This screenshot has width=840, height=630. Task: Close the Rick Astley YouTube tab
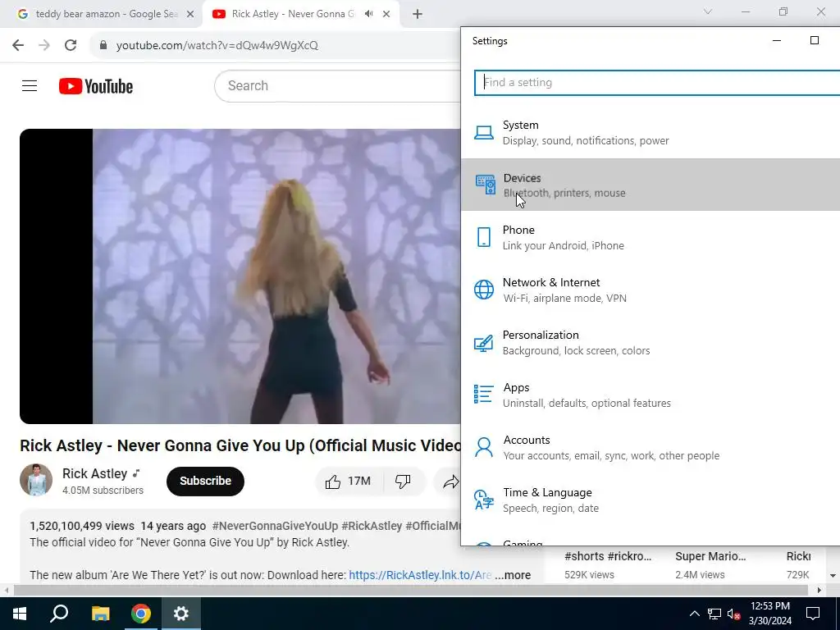point(386,14)
